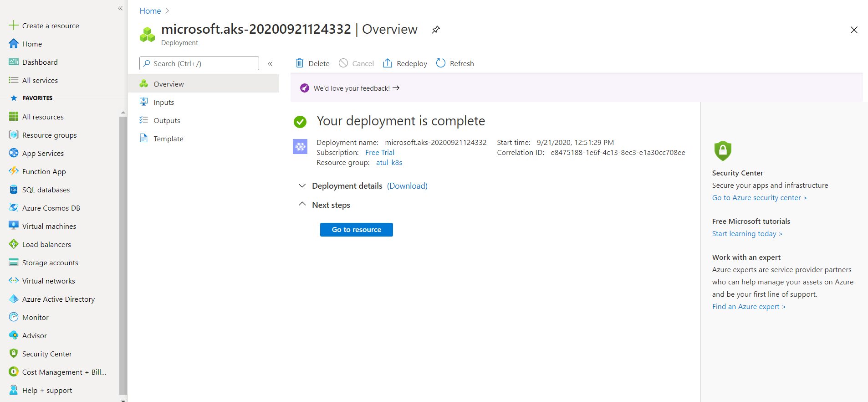Expand the Deployment details section

302,186
